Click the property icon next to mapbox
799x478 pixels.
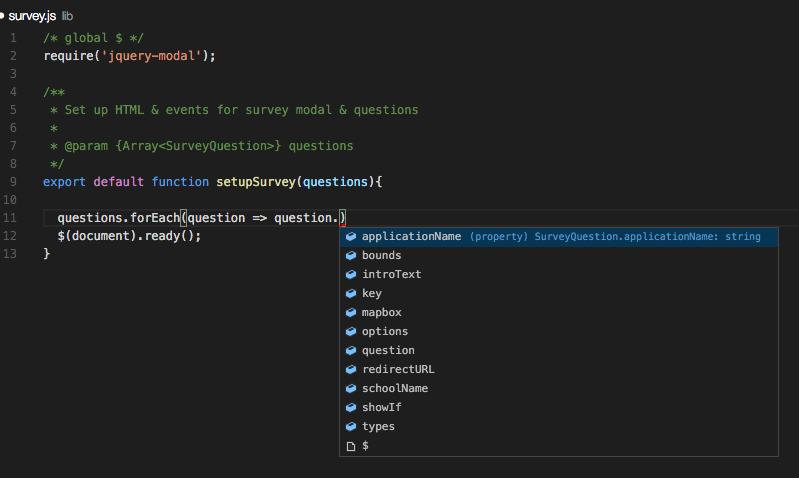(x=351, y=313)
